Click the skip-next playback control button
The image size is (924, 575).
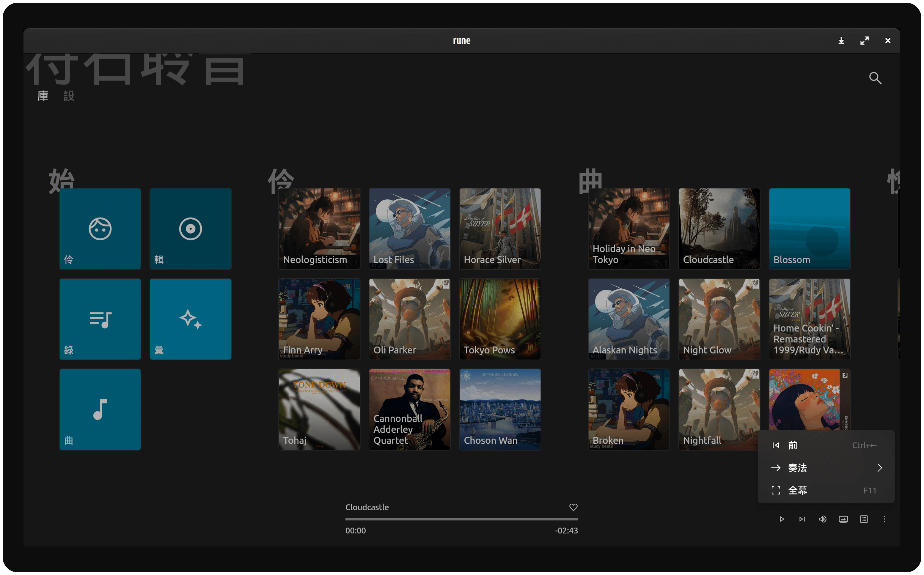coord(802,519)
